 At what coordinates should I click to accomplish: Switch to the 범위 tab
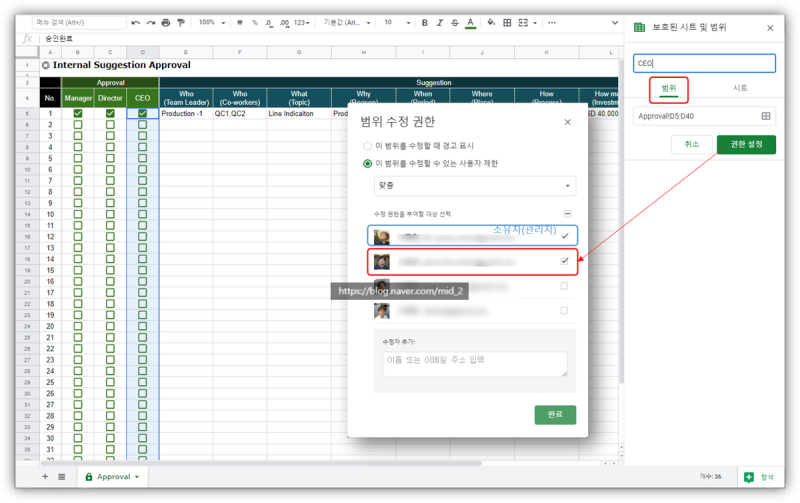tap(668, 88)
